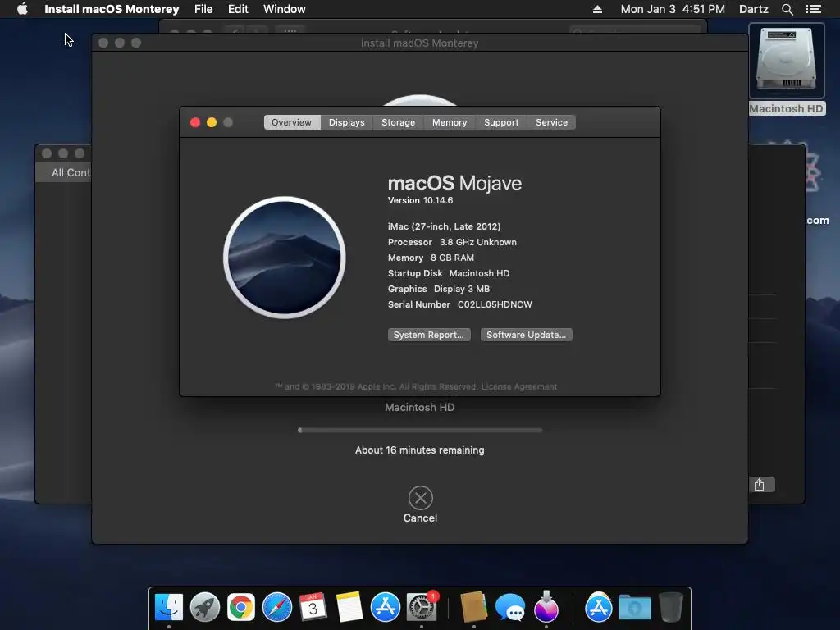840x630 pixels.
Task: Click the Dartz user name in menu bar
Action: [754, 9]
